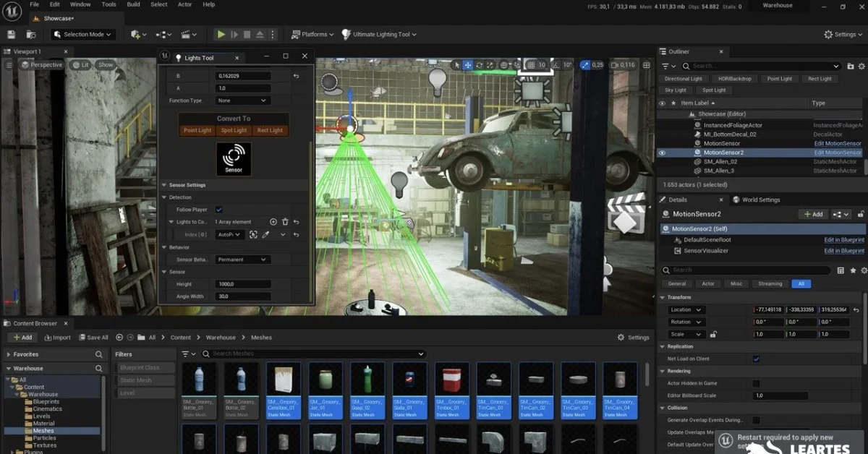Open the Sensor Behavior dropdown
This screenshot has width=868, height=454.
(x=242, y=259)
